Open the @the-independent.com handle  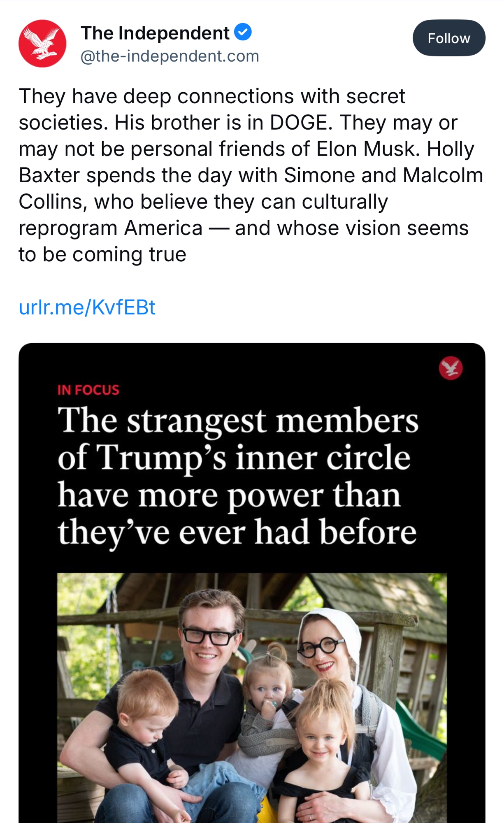point(170,56)
